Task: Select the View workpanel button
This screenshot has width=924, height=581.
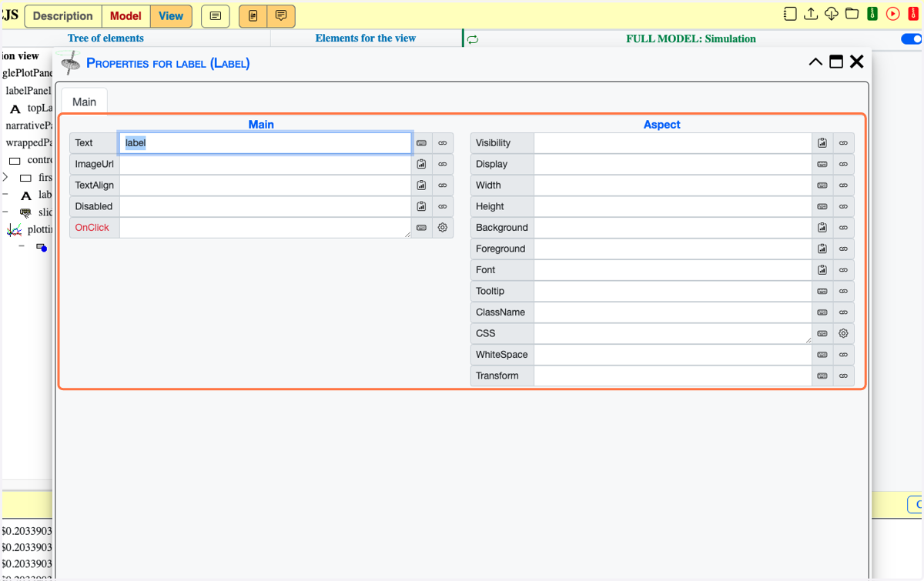Action: tap(171, 15)
